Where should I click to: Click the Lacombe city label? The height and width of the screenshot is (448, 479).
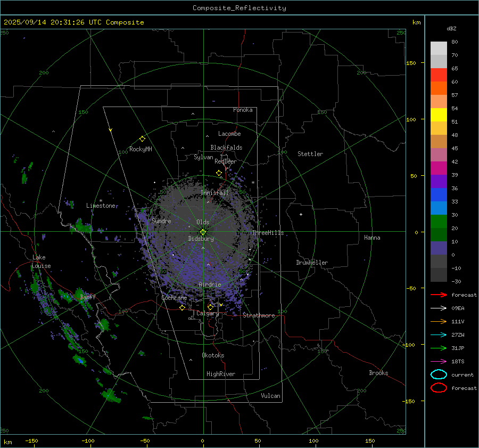229,134
